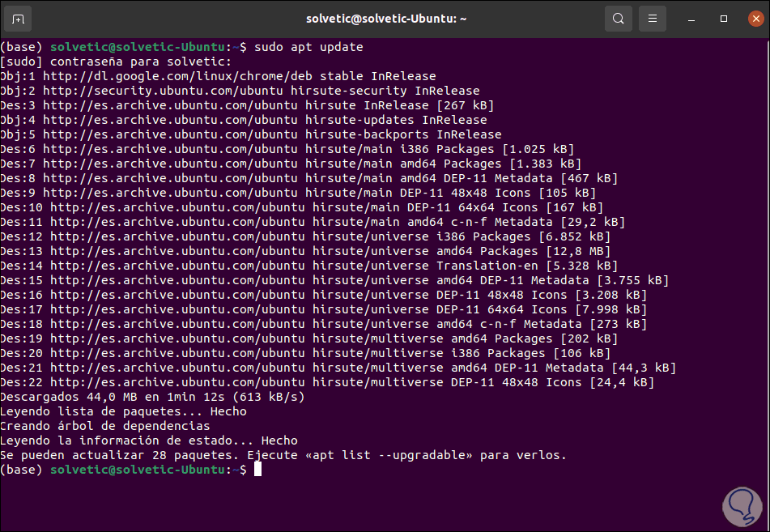This screenshot has width=770, height=532.
Task: Click the 'Descargados 44,0 MB' summary line
Action: coord(152,397)
